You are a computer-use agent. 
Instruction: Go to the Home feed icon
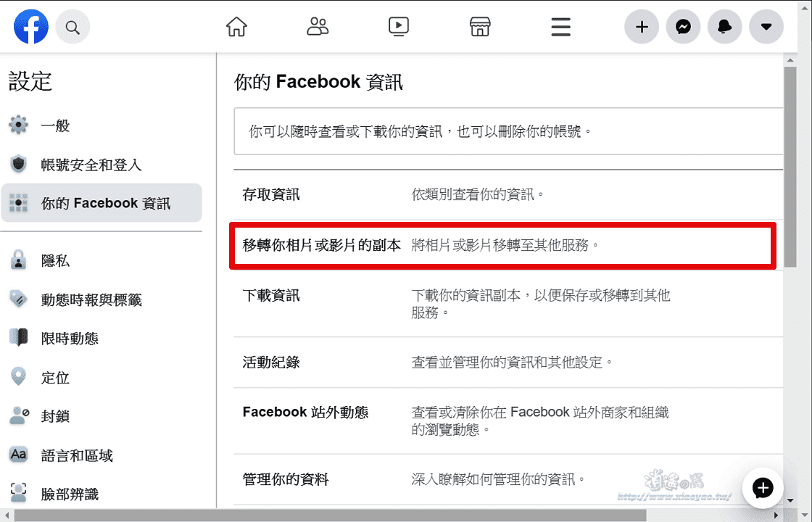tap(236, 26)
